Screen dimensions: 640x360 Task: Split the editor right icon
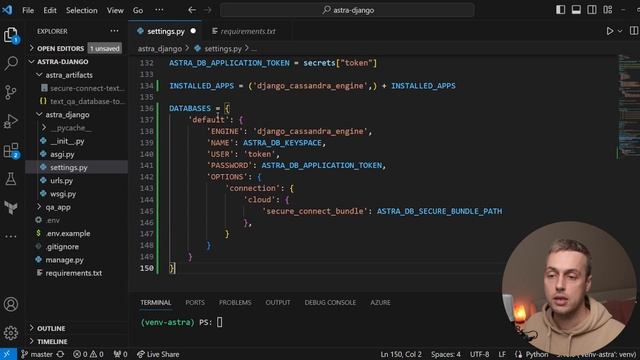click(x=634, y=31)
